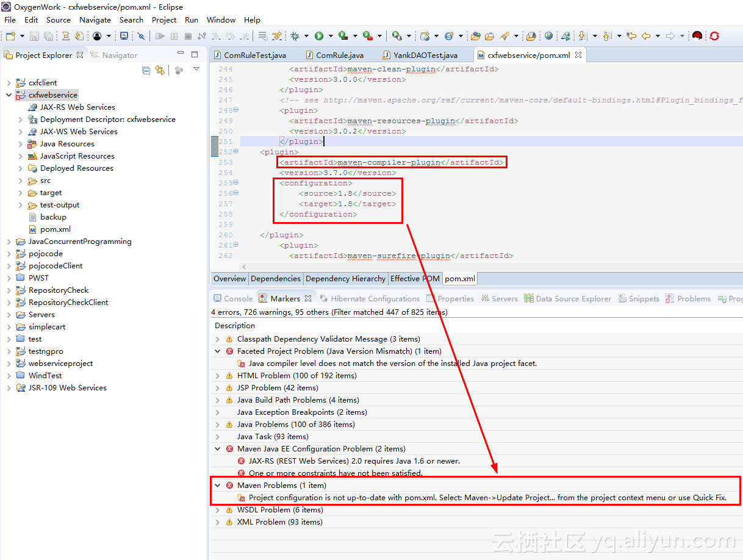This screenshot has width=743, height=560.
Task: Click the Red Hat icon in toolbar
Action: pyautogui.click(x=697, y=36)
